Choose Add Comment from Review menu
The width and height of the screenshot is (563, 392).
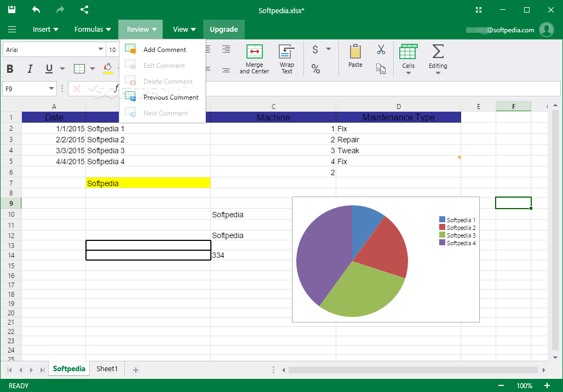162,49
